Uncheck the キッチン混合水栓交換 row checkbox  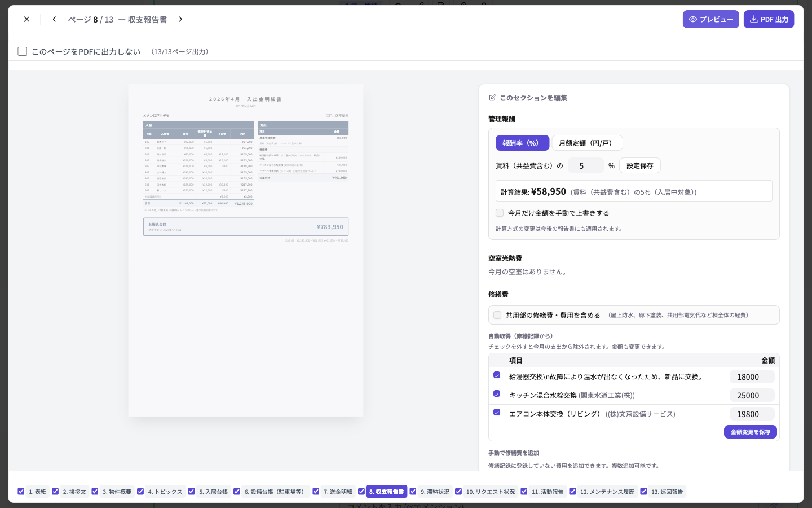(497, 393)
